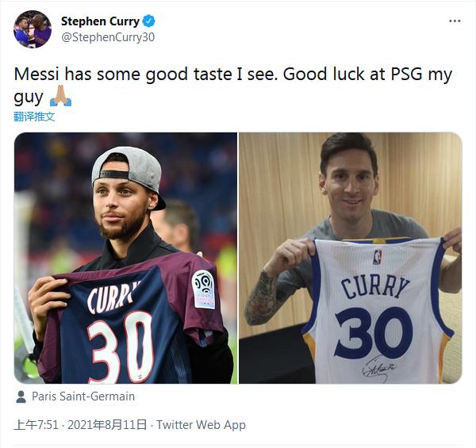The image size is (476, 448).
Task: Click the "Twitter Web App" source label
Action: (201, 425)
